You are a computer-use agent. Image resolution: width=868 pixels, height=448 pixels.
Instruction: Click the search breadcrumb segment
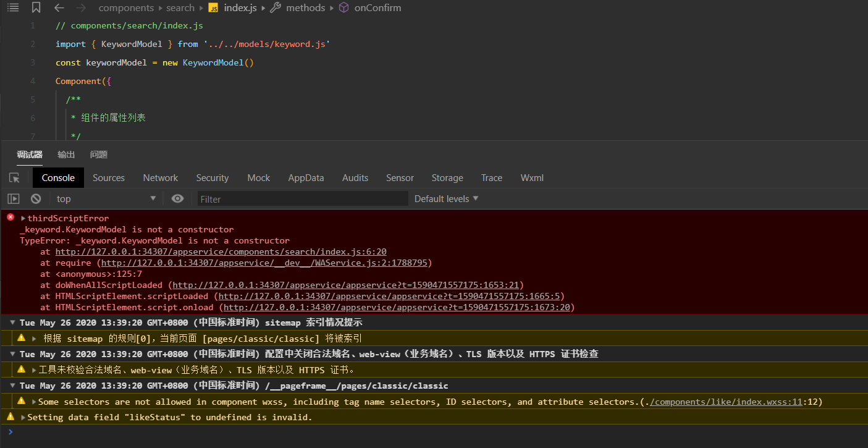tap(180, 8)
